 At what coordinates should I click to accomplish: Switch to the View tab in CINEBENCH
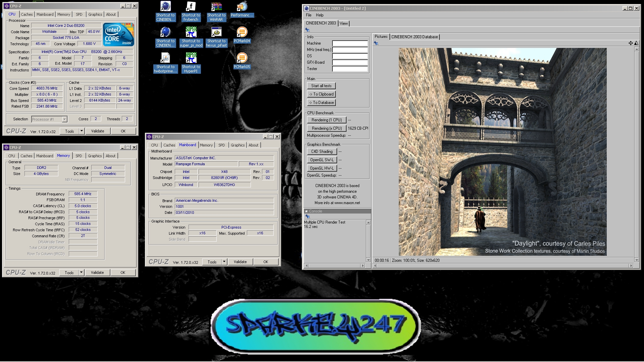(x=343, y=23)
